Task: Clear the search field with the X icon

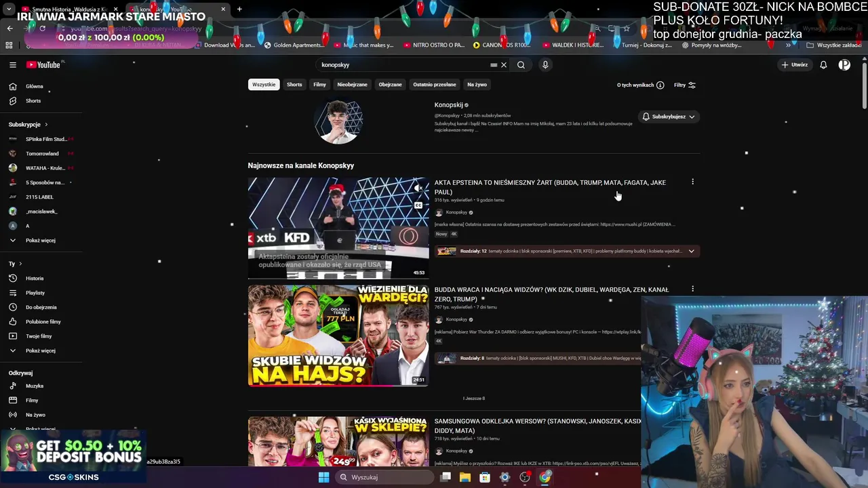Action: point(503,65)
